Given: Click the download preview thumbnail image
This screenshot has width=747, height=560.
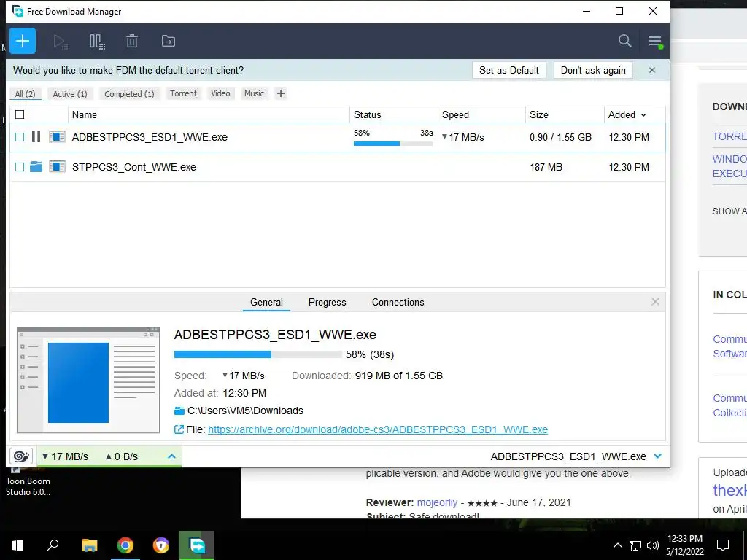Looking at the screenshot, I should click(88, 380).
